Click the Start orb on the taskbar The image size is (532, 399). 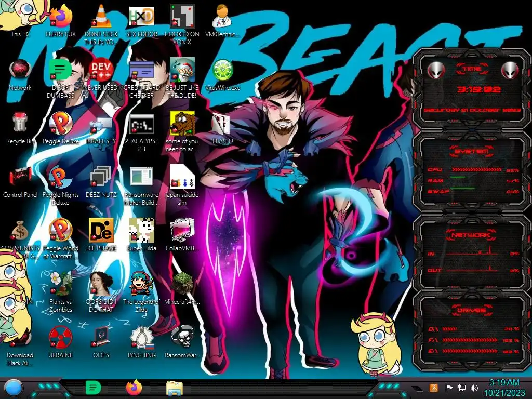pyautogui.click(x=13, y=388)
